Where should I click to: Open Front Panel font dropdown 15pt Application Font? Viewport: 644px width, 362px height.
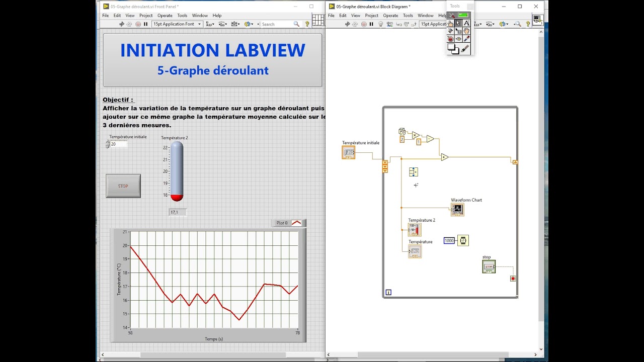point(177,24)
